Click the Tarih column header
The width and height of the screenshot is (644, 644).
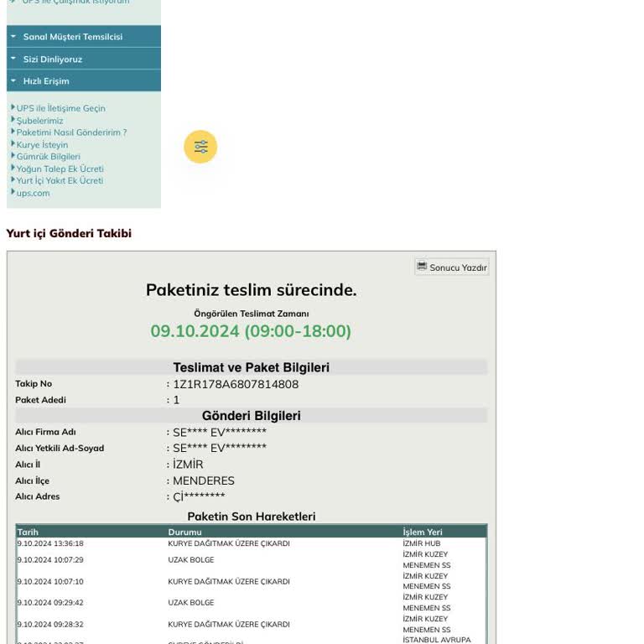28,532
